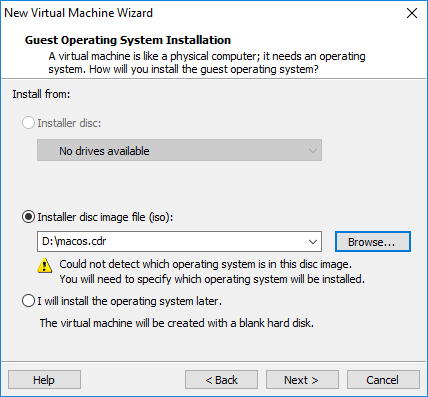Click the 'Could not detect which operating system' message
This screenshot has height=397, width=428.
[205, 264]
